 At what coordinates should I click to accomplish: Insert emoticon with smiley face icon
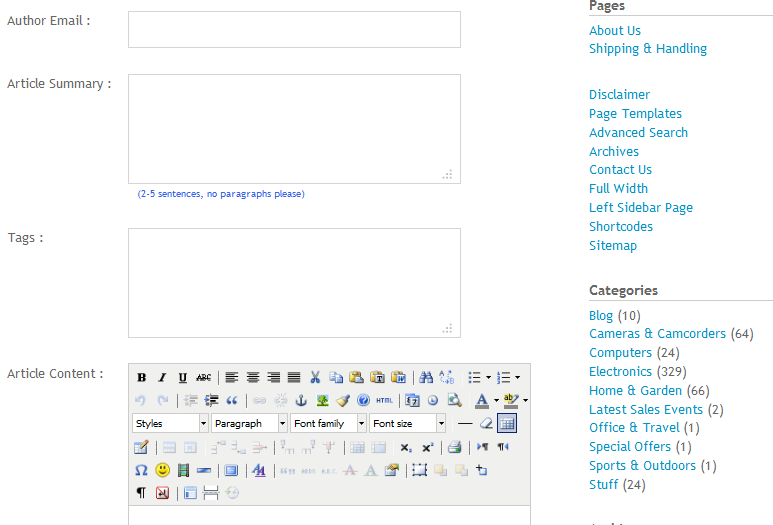pyautogui.click(x=162, y=470)
